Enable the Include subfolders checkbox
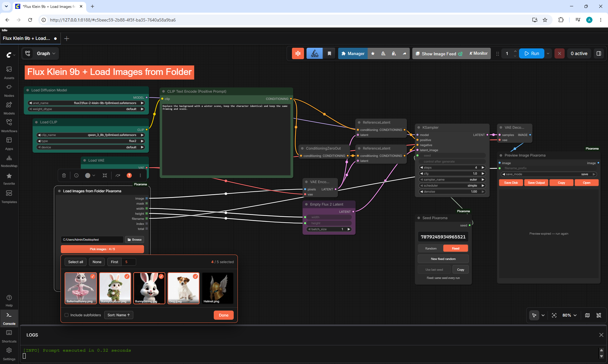 point(66,315)
